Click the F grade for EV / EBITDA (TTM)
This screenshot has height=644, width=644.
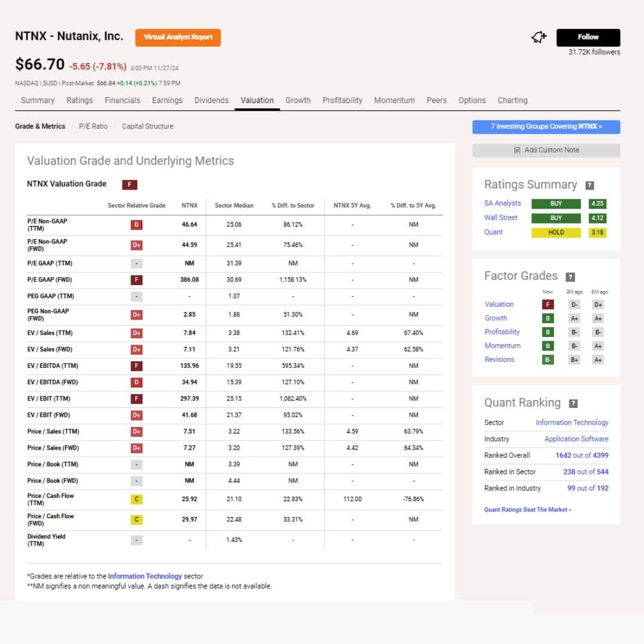[137, 366]
